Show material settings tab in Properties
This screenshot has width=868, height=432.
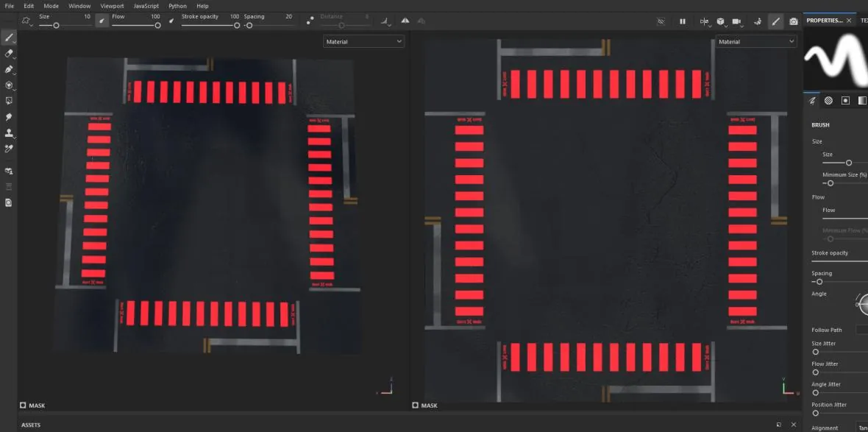click(862, 100)
